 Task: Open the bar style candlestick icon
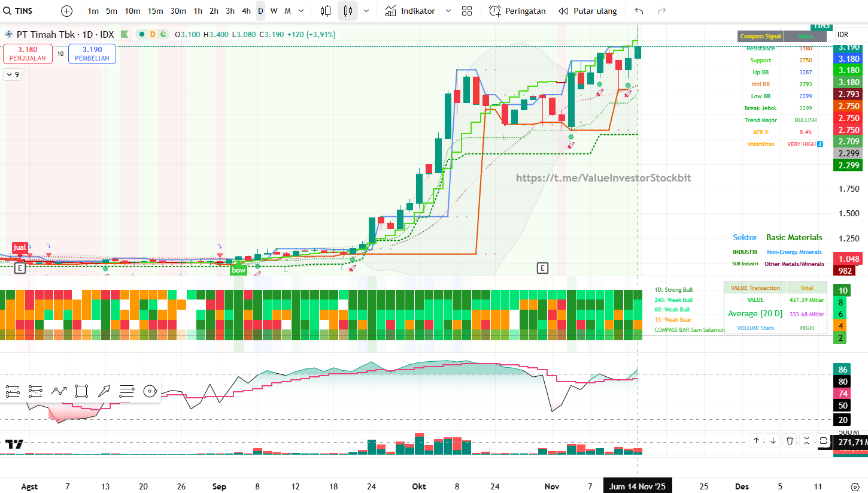(326, 11)
